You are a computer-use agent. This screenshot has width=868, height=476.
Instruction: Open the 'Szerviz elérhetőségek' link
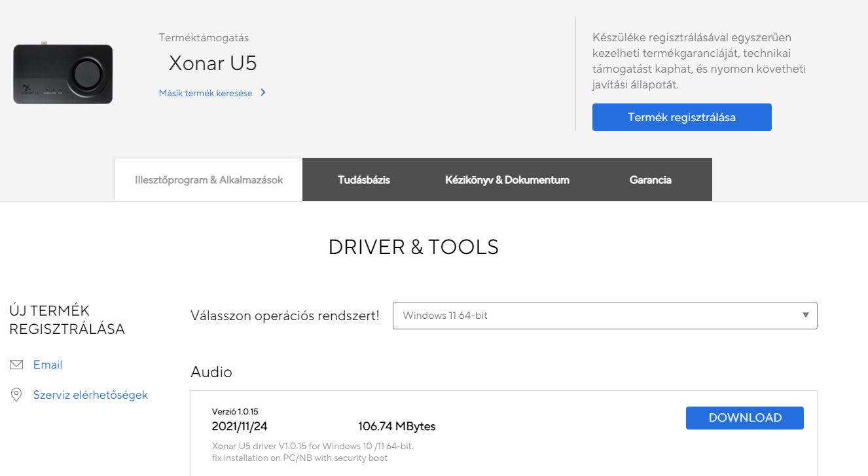click(90, 395)
